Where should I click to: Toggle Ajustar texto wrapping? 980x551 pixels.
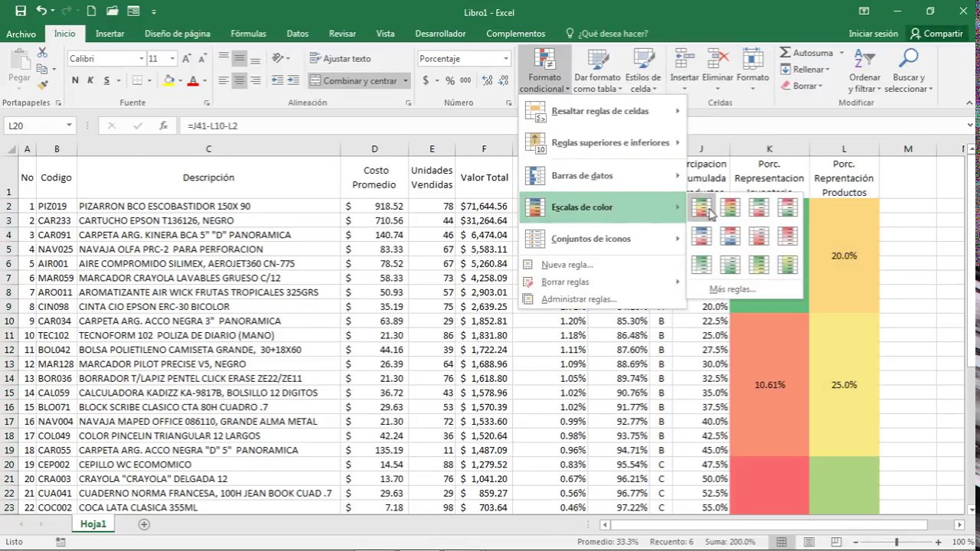(x=341, y=59)
